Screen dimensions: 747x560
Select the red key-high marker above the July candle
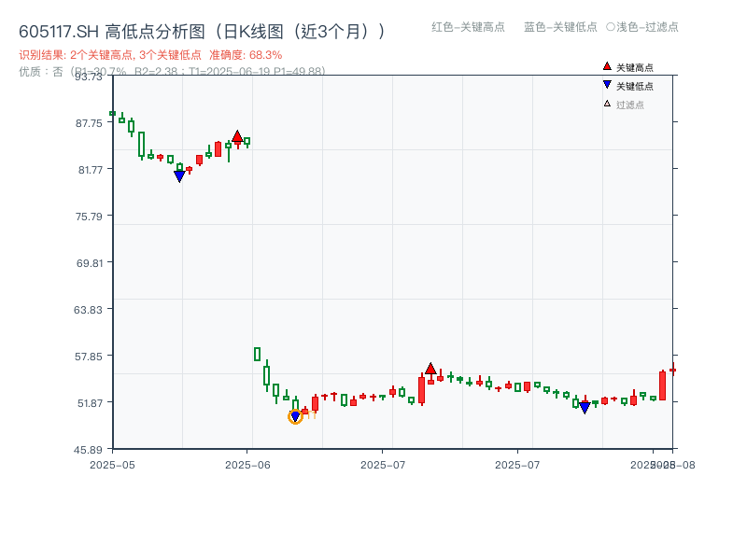431,368
